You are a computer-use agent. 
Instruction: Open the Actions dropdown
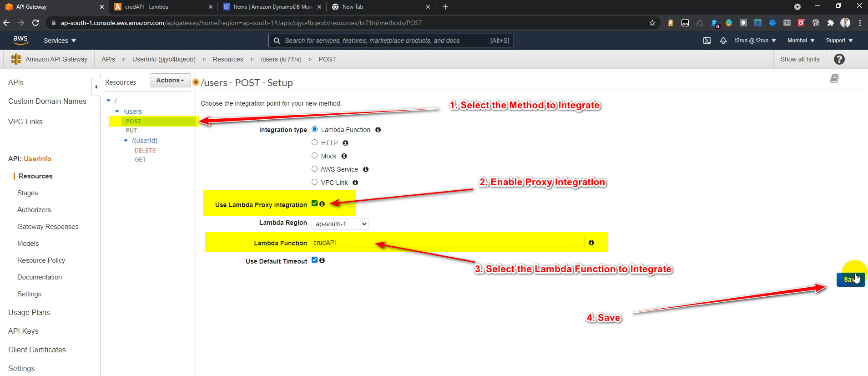click(170, 80)
